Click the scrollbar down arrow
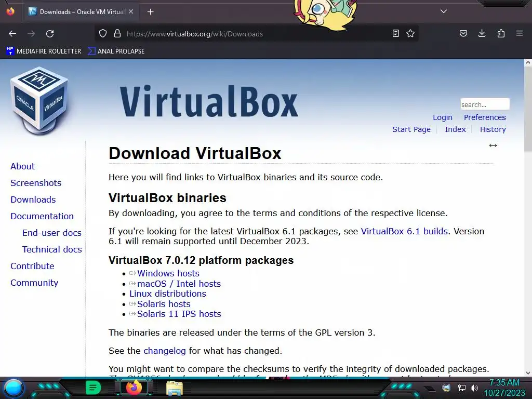 point(528,373)
